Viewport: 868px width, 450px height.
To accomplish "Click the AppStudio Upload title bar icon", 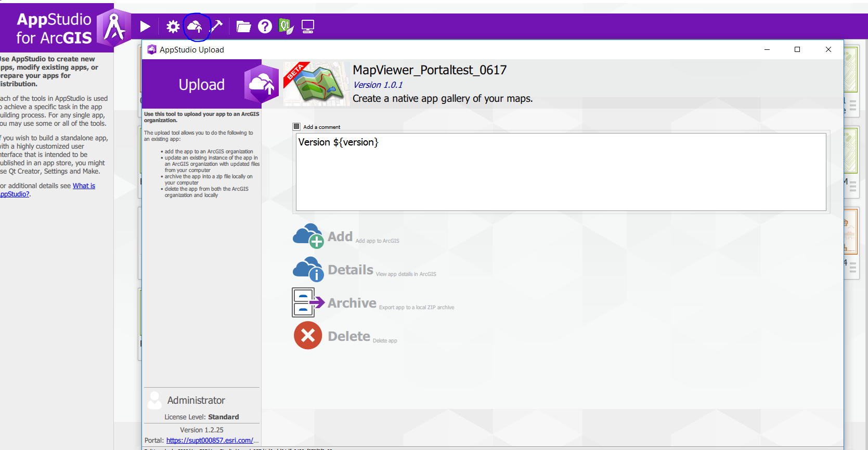I will pyautogui.click(x=152, y=50).
